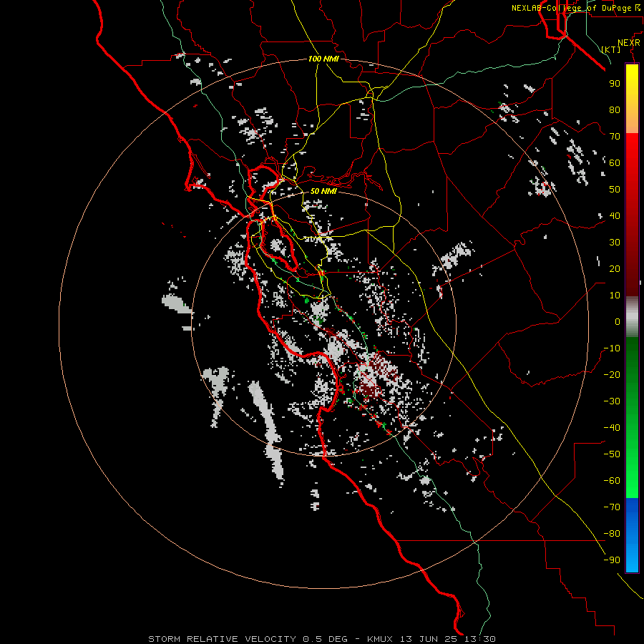Click the -40 value on the legend
This screenshot has height=644, width=644.
[x=612, y=428]
